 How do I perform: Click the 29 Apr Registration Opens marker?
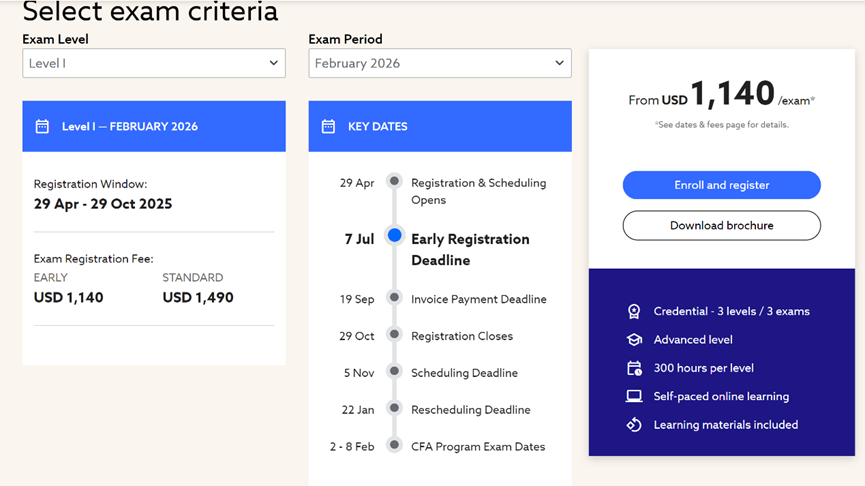(x=395, y=182)
